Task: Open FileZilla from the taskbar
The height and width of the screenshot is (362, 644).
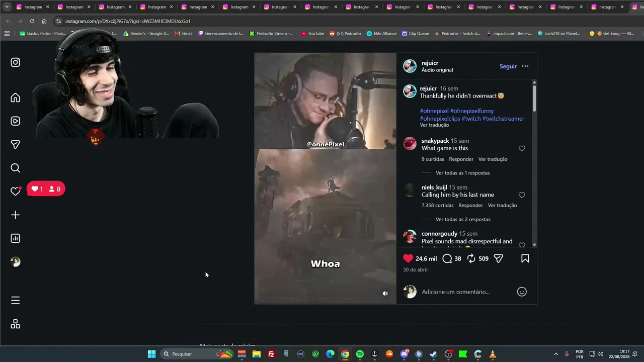Action: (271, 354)
